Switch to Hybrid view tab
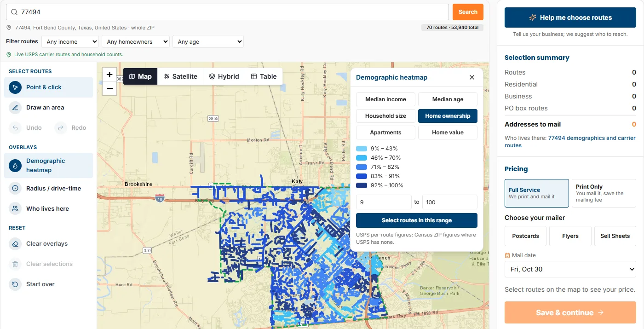644x329 pixels. coord(224,76)
